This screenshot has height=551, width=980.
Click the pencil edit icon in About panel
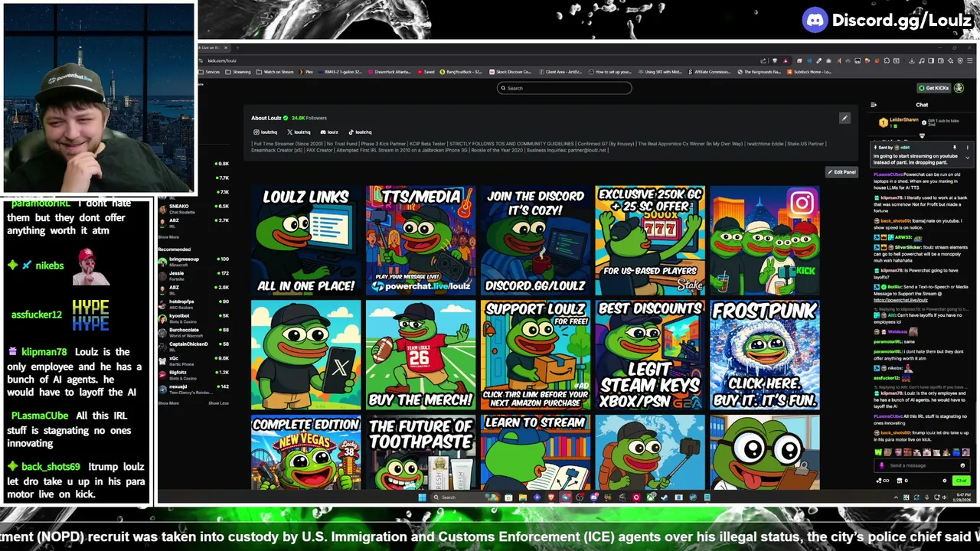click(x=844, y=118)
